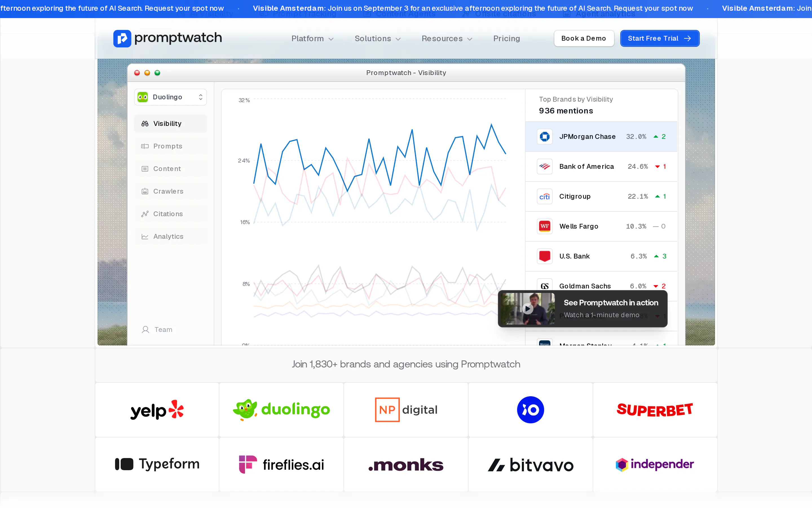Click the yelp logo

pos(157,410)
